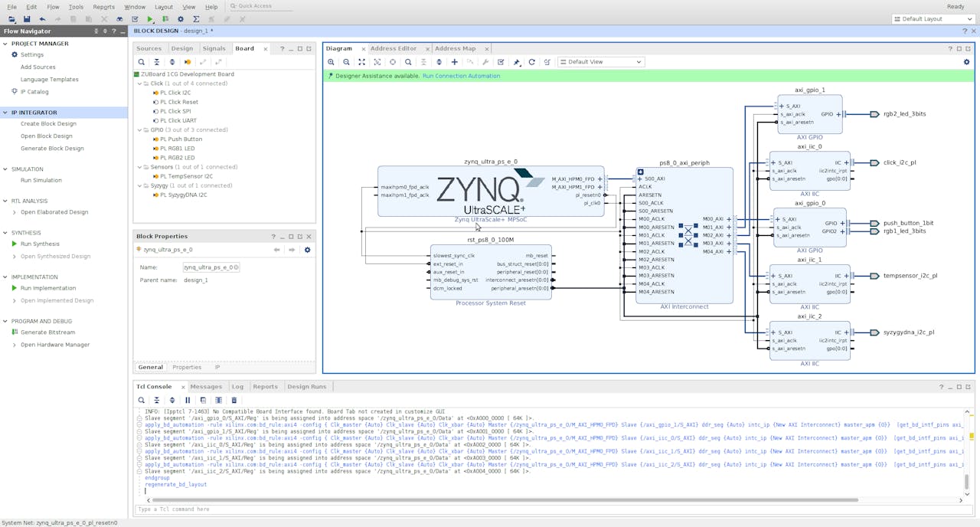Click Validate Design icon in diagram toolbar
The height and width of the screenshot is (527, 980).
pos(501,62)
